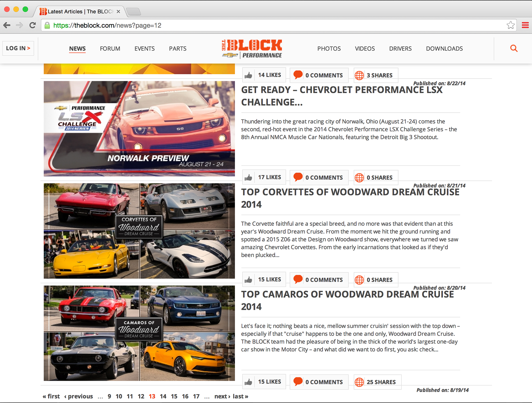Jump to last page link
Viewport: 532px width, 403px height.
point(241,396)
